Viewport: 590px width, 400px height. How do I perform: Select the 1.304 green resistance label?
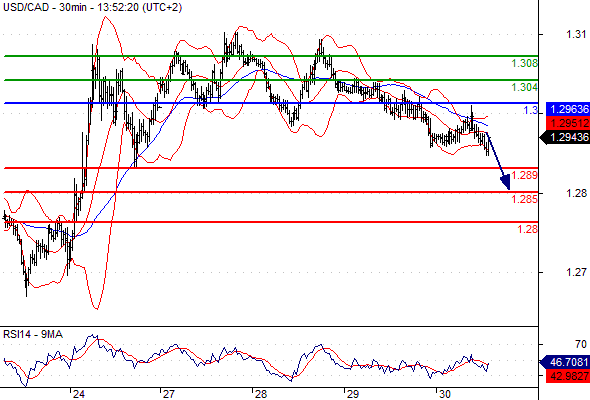(525, 87)
